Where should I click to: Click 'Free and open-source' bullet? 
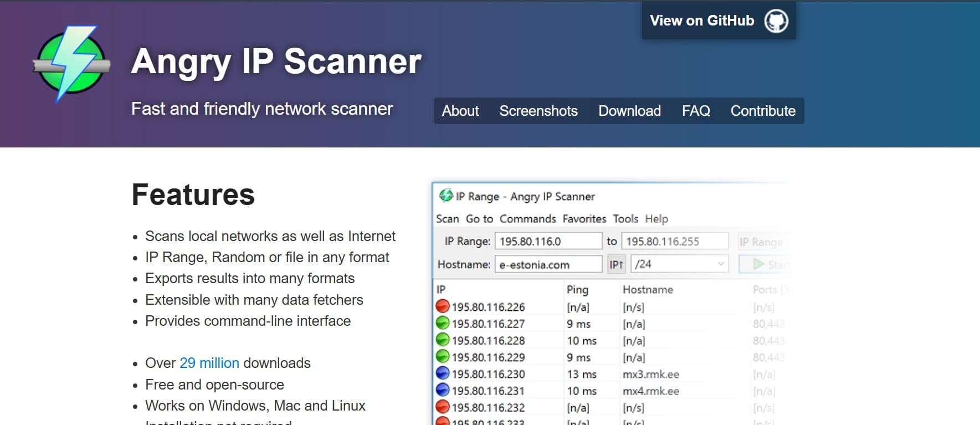pos(214,385)
